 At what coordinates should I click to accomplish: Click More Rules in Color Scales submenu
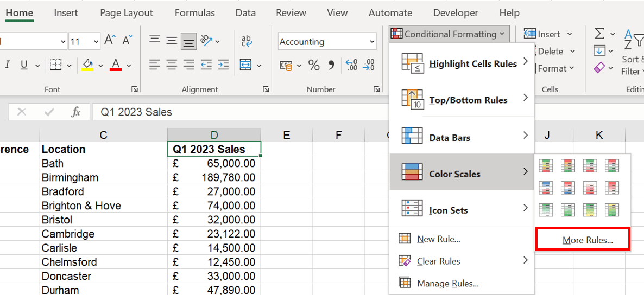(x=583, y=240)
